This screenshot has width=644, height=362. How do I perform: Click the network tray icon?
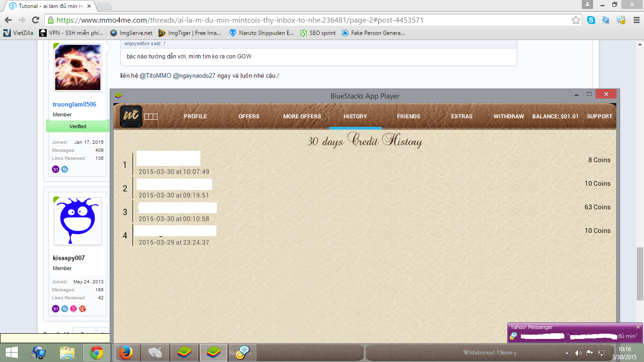click(601, 353)
